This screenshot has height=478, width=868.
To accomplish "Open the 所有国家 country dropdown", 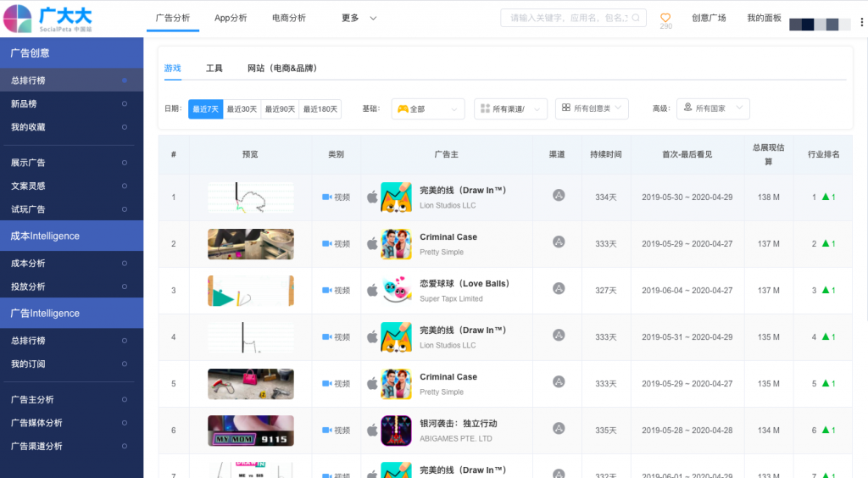I will tap(713, 108).
